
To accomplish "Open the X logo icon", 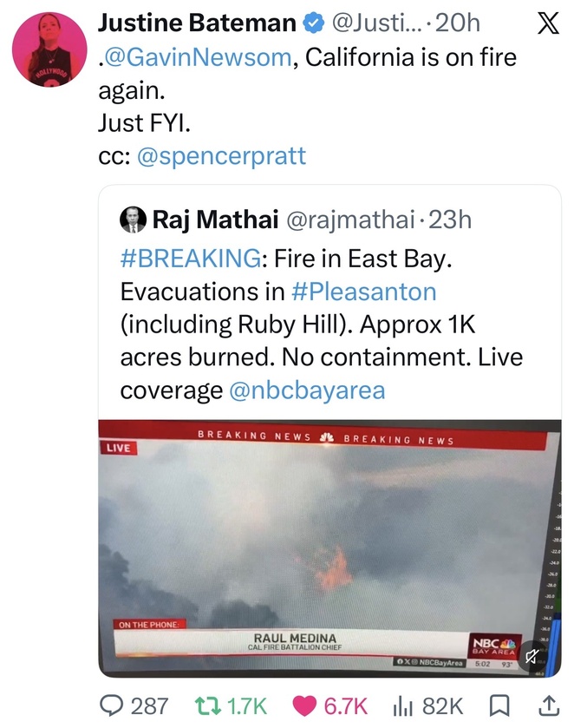I will pos(548,23).
